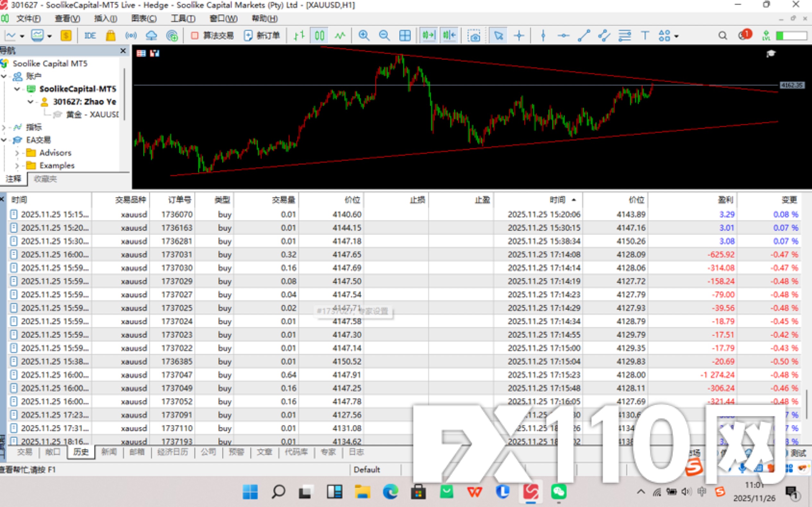Click the connection status level bar
This screenshot has width=812, height=507.
click(791, 36)
